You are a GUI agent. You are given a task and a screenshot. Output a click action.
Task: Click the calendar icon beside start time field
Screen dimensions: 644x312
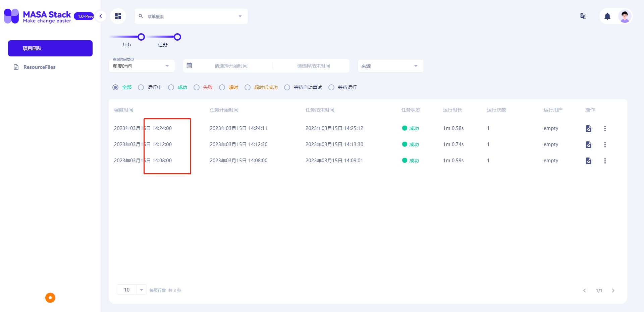click(x=190, y=65)
